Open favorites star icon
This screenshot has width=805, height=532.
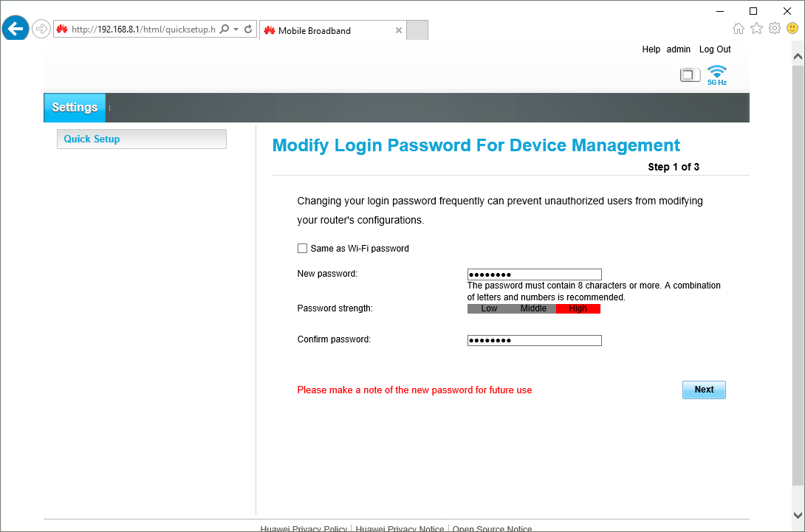click(x=756, y=29)
